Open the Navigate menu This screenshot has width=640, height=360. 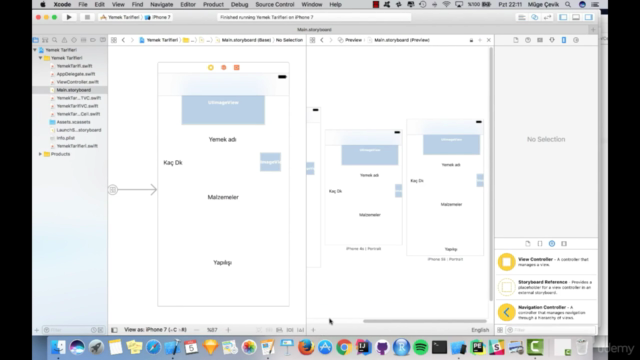162,4
